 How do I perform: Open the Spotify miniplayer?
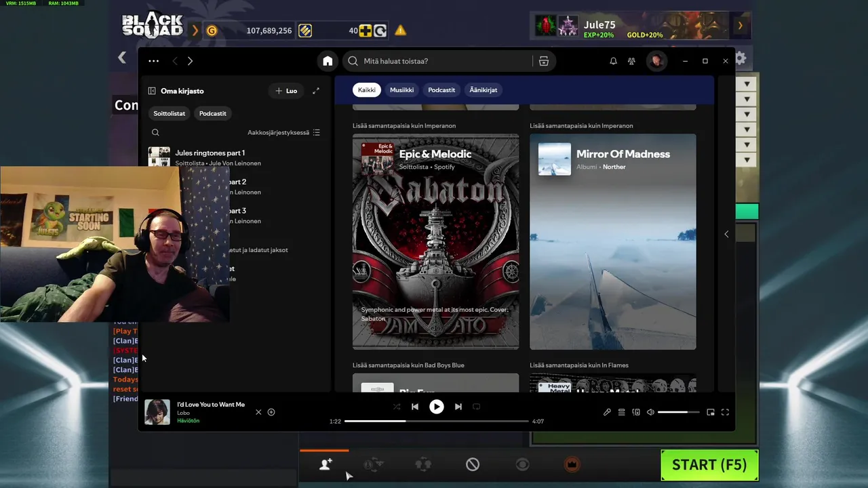(711, 412)
